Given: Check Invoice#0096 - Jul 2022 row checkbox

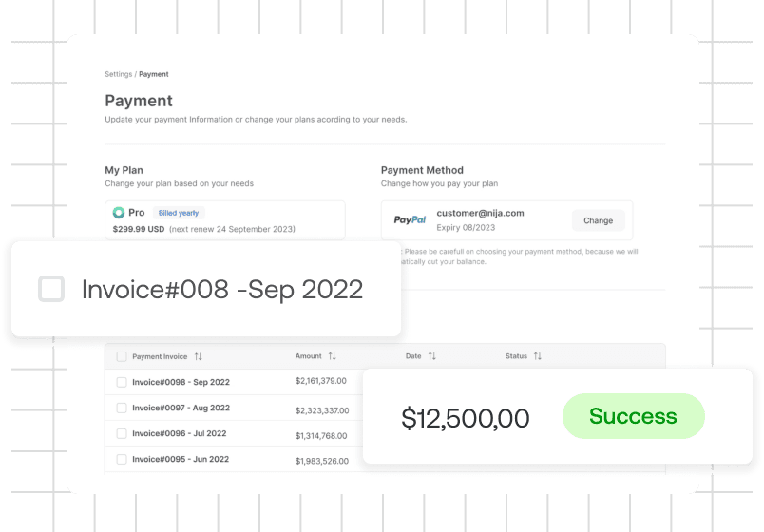Looking at the screenshot, I should [122, 433].
